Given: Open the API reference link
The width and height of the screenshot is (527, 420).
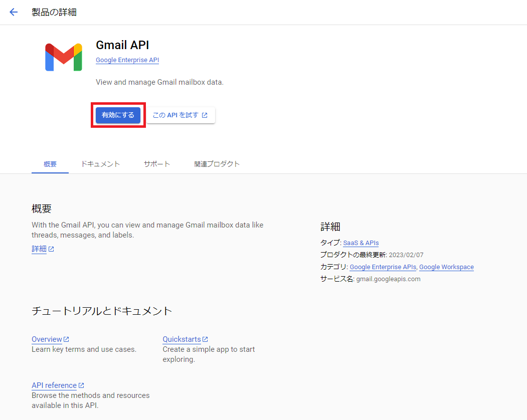Looking at the screenshot, I should [x=54, y=385].
